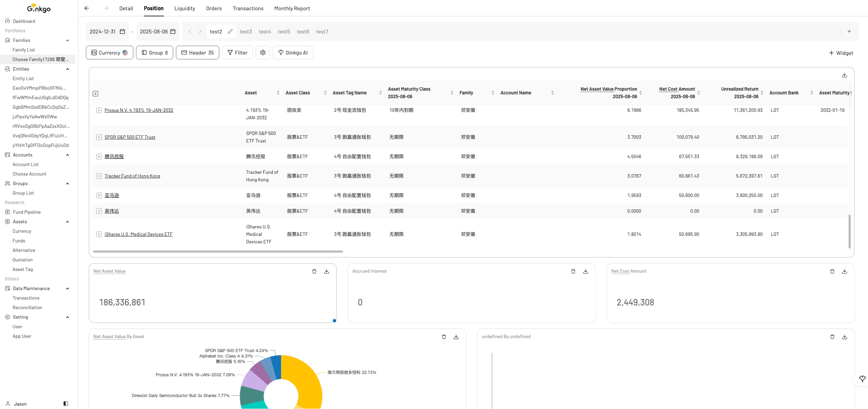This screenshot has height=409, width=868.
Task: Collapse the Setting sidebar section
Action: (x=67, y=317)
